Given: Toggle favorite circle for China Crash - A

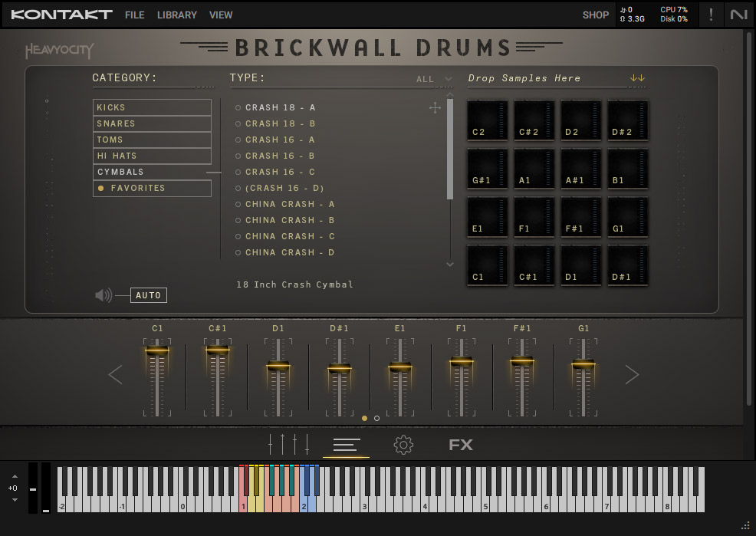Looking at the screenshot, I should (x=238, y=205).
